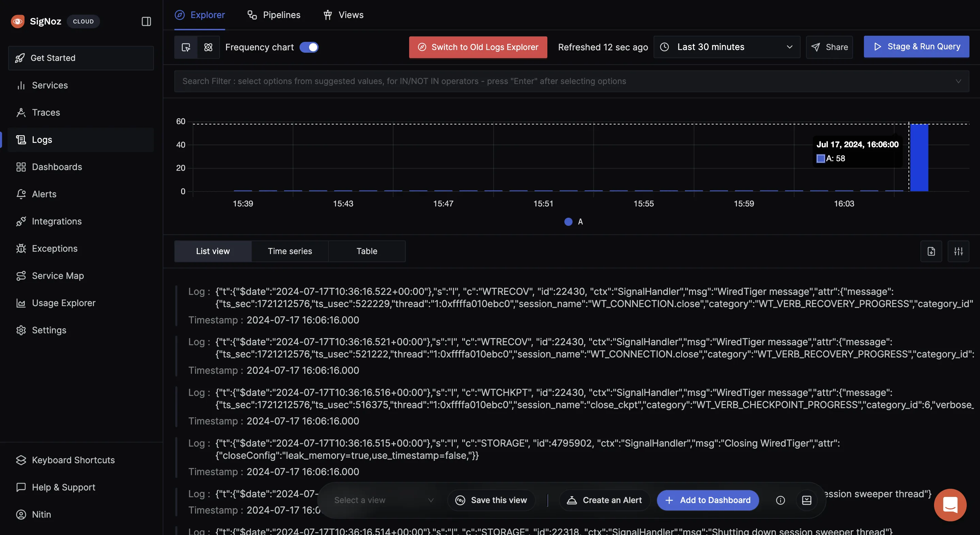Open Keyboard Shortcuts
This screenshot has width=980, height=535.
(x=81, y=460)
